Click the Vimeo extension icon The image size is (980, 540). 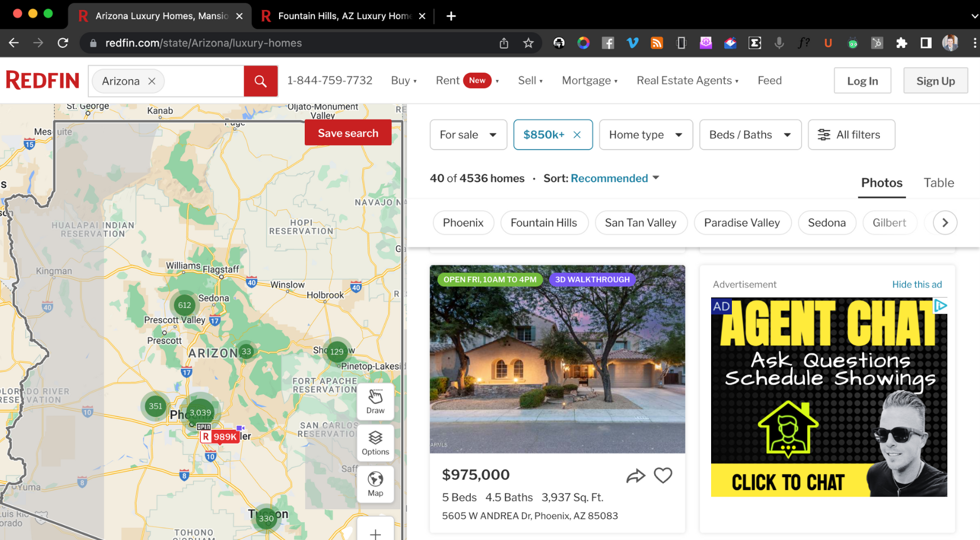tap(632, 43)
